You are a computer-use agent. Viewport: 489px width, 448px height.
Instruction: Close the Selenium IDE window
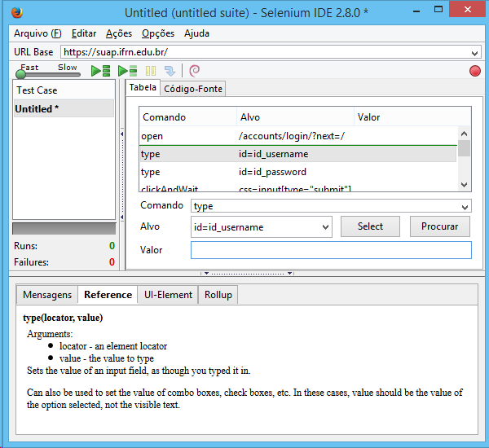[467, 9]
